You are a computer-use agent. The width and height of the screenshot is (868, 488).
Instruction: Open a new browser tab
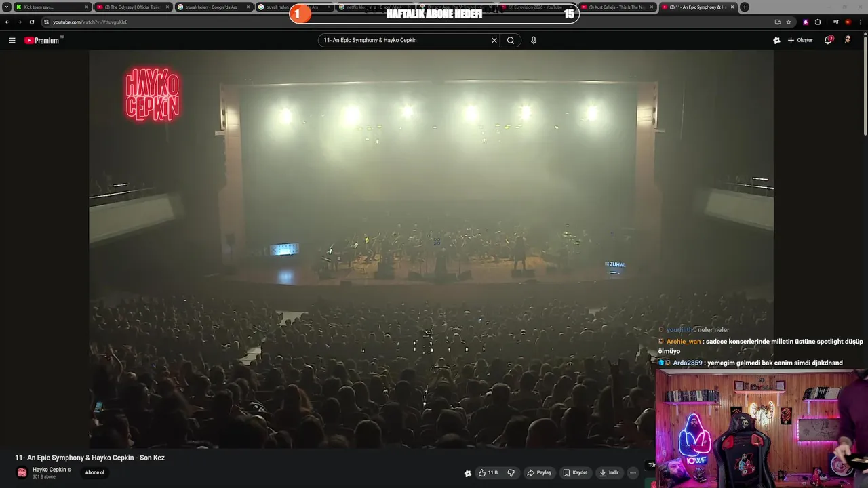pos(745,7)
